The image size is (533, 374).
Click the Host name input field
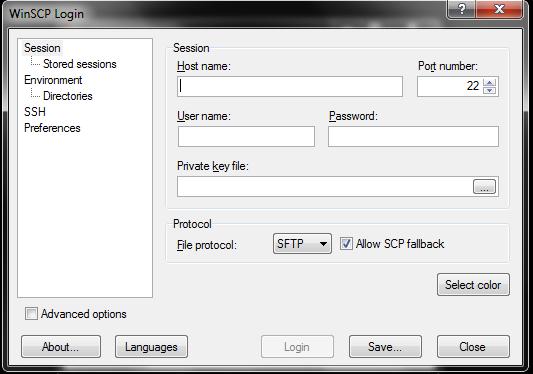[x=290, y=86]
